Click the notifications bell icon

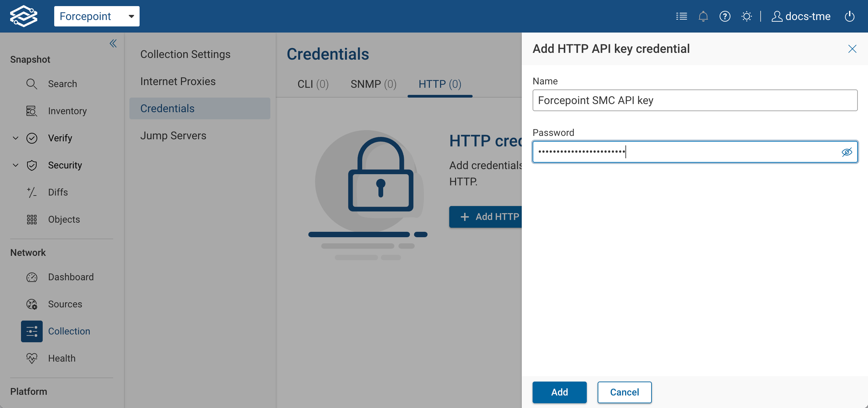tap(703, 16)
